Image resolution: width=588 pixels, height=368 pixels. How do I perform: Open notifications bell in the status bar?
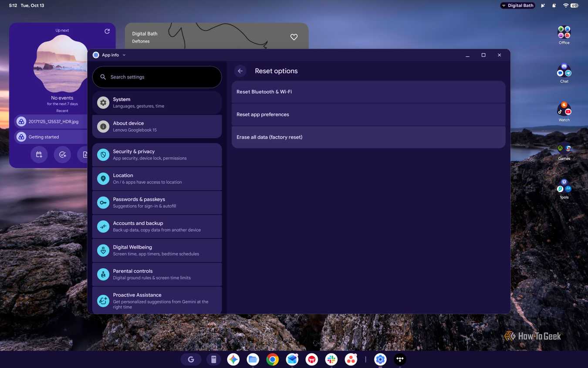point(554,6)
